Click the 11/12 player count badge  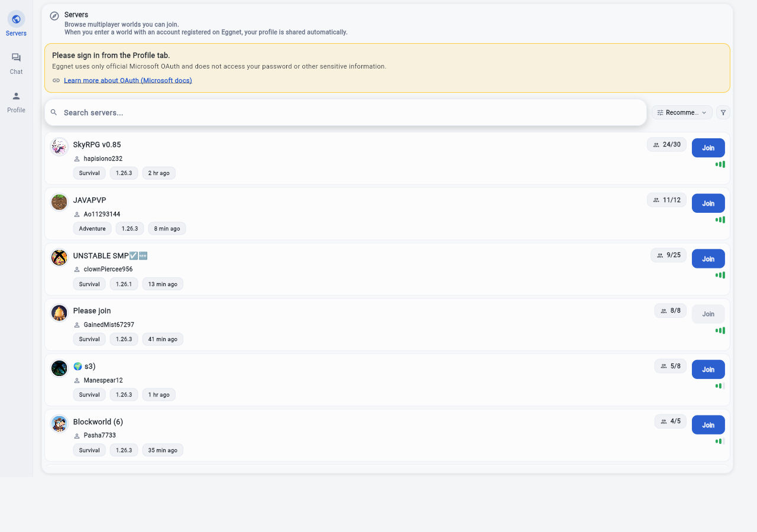coord(667,200)
